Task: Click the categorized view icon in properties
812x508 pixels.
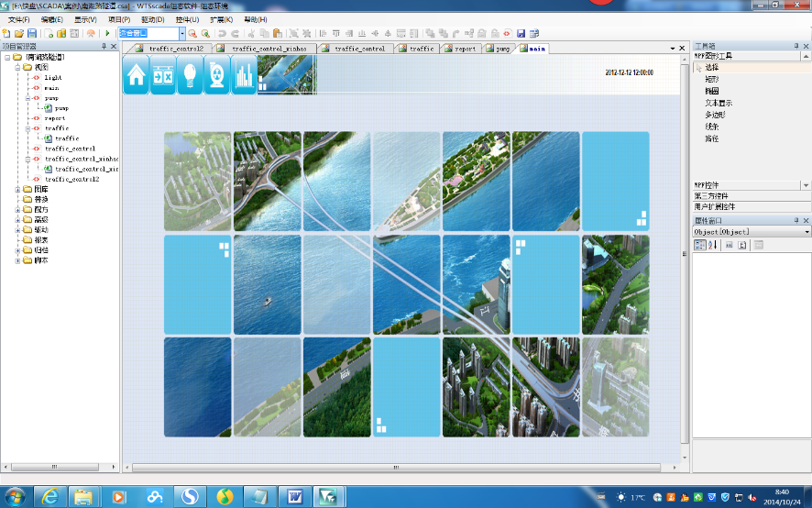Action: (700, 245)
